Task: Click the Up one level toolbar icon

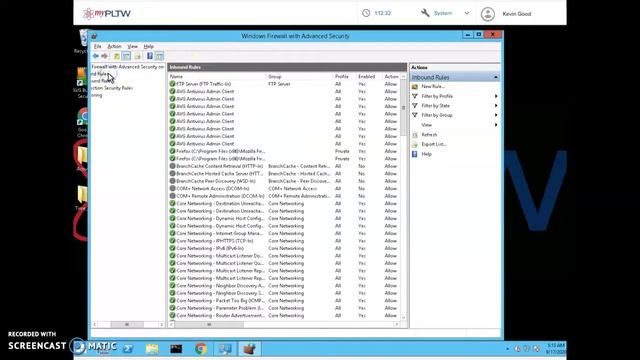Action: (x=116, y=56)
